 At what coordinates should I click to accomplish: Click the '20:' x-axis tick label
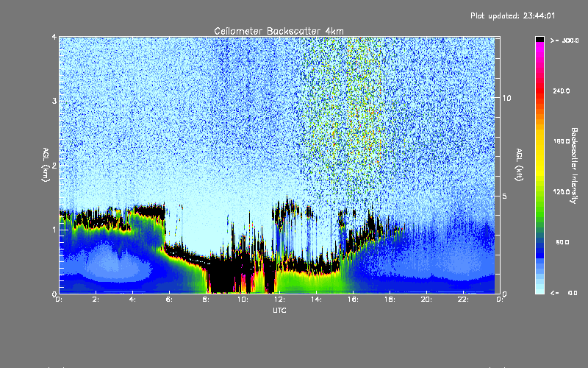[x=426, y=300]
